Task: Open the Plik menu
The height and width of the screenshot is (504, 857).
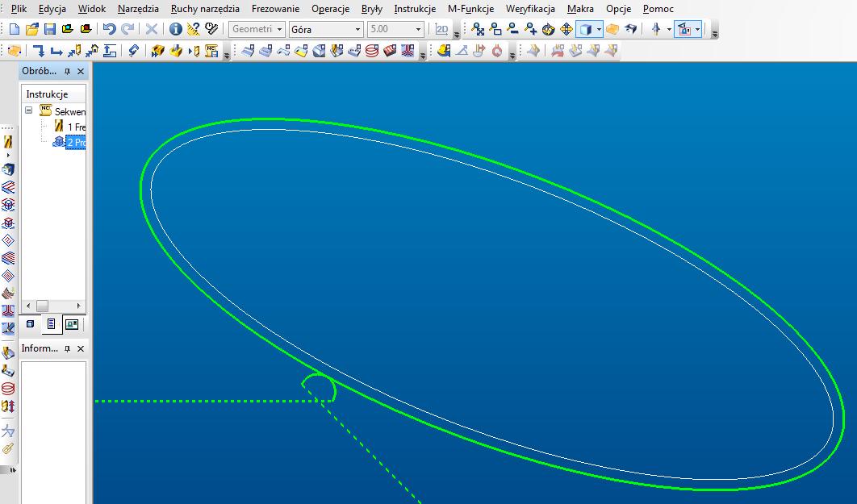Action: [x=19, y=9]
